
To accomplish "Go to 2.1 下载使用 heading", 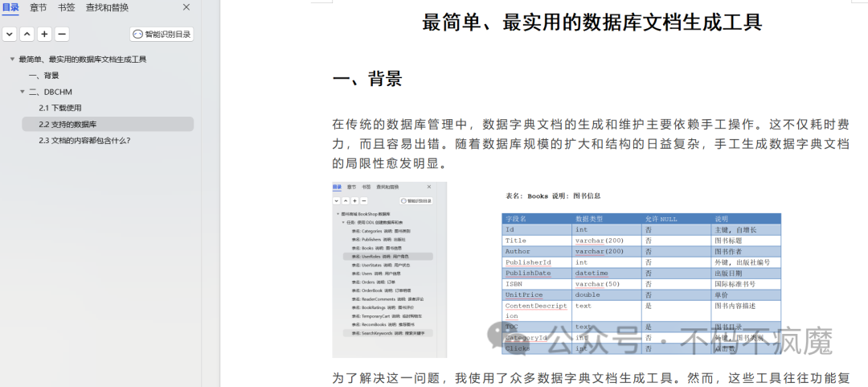I will [60, 108].
